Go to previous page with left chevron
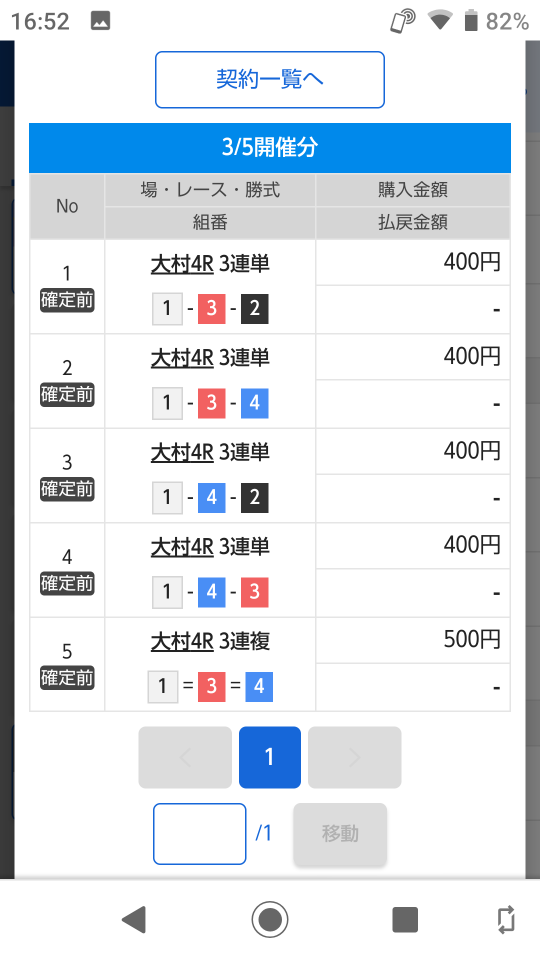This screenshot has width=540, height=960. [x=185, y=757]
